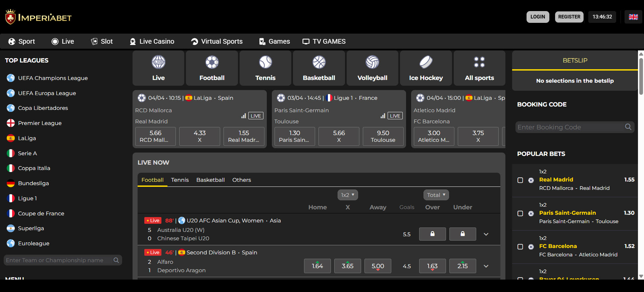Tick the FC Barcelona popular bet checkbox
This screenshot has width=644, height=292.
pyautogui.click(x=520, y=247)
